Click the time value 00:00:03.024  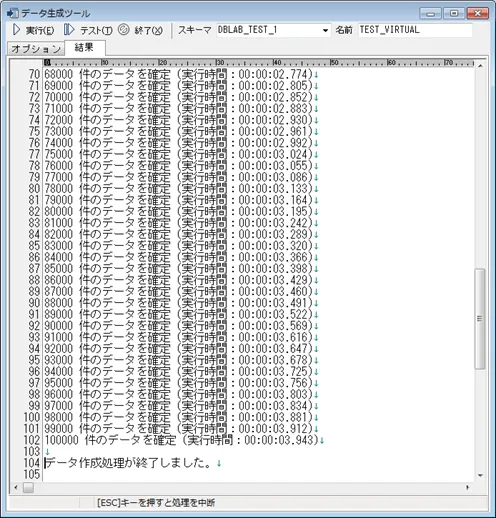coord(273,154)
